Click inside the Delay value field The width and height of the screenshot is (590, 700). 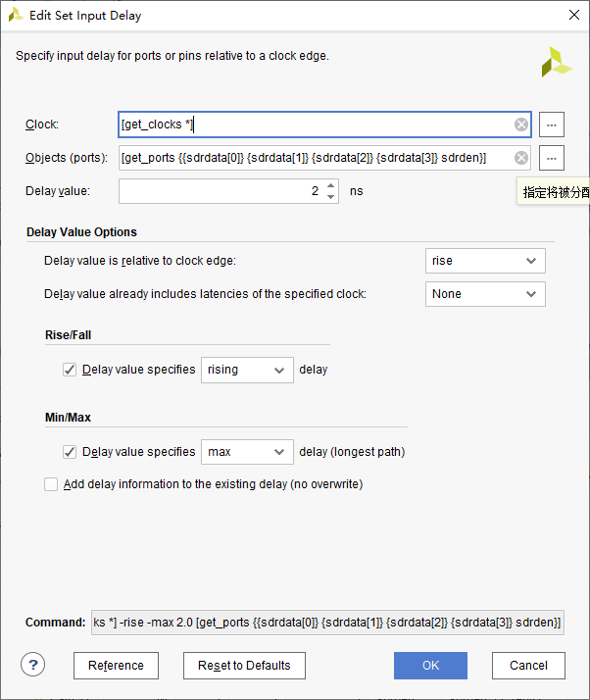pyautogui.click(x=221, y=191)
